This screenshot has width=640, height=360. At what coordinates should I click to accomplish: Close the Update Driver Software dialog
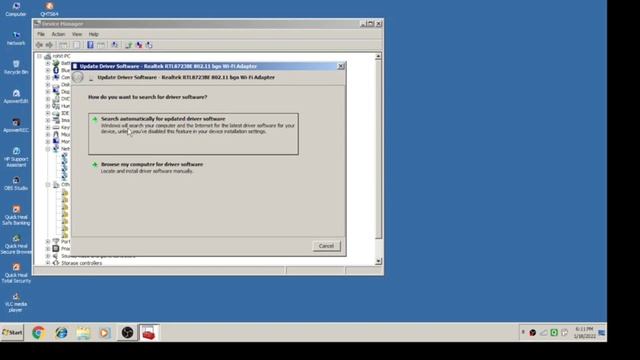pos(340,66)
